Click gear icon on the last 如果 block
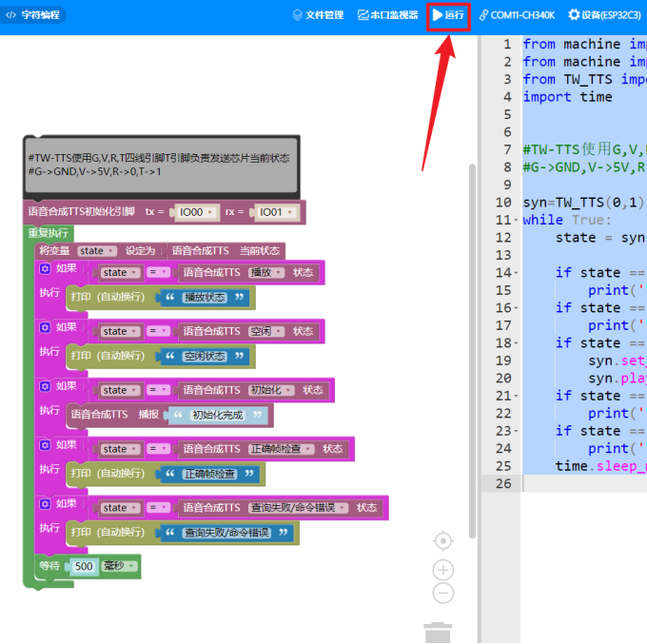Screen dimensions: 647x644 tap(45, 503)
